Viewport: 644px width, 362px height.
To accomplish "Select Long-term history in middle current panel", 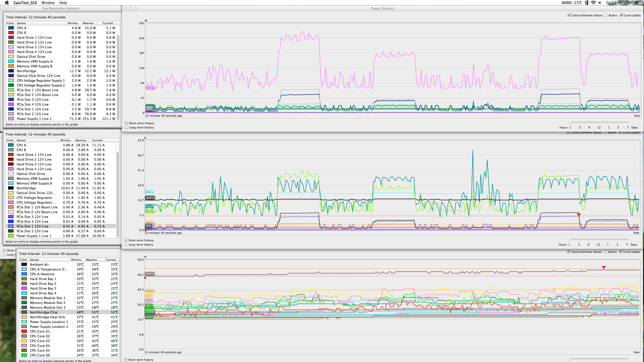I will 127,244.
